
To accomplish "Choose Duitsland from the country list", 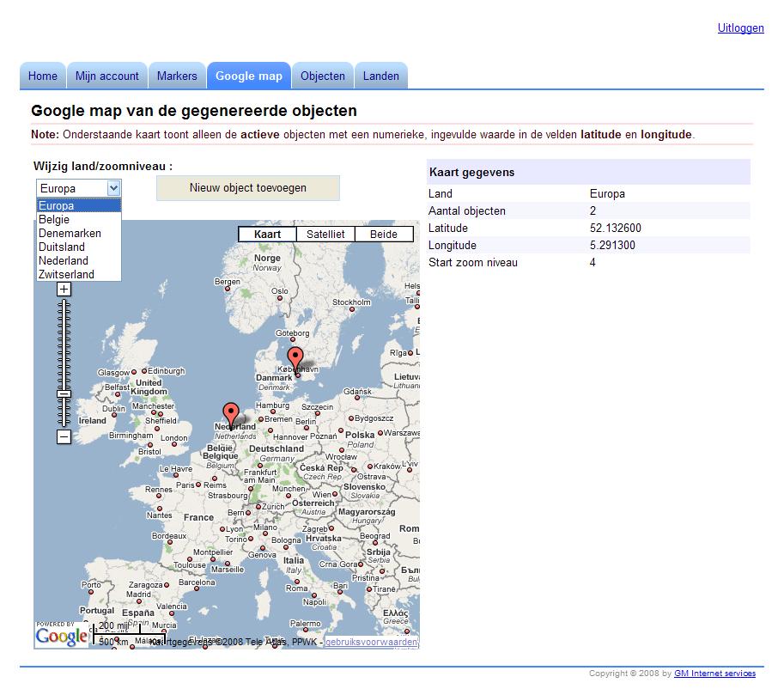I will click(78, 247).
